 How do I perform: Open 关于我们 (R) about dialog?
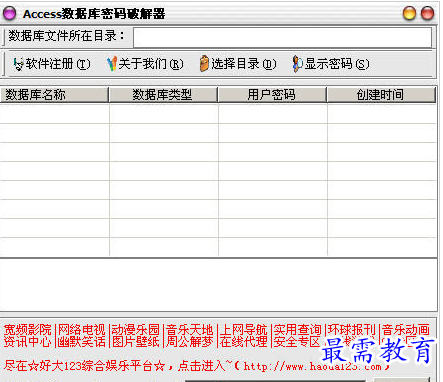pos(145,64)
